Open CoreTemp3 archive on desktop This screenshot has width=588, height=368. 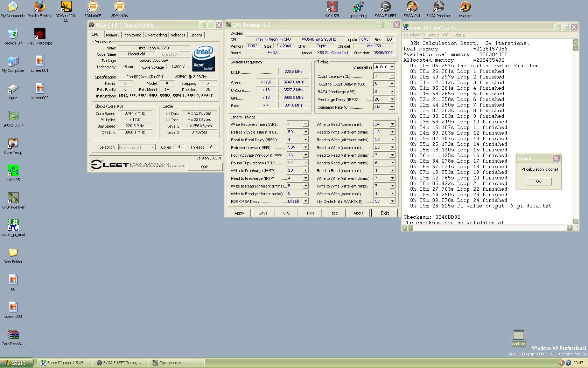(x=13, y=337)
